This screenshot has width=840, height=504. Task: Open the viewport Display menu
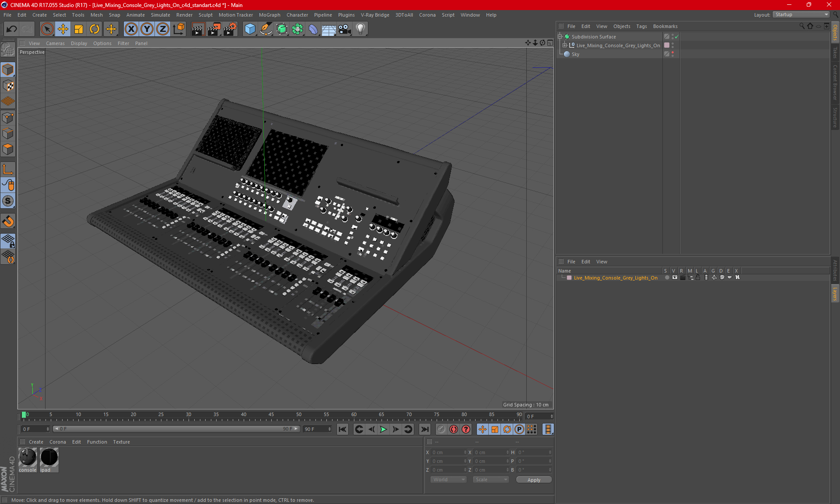point(79,43)
